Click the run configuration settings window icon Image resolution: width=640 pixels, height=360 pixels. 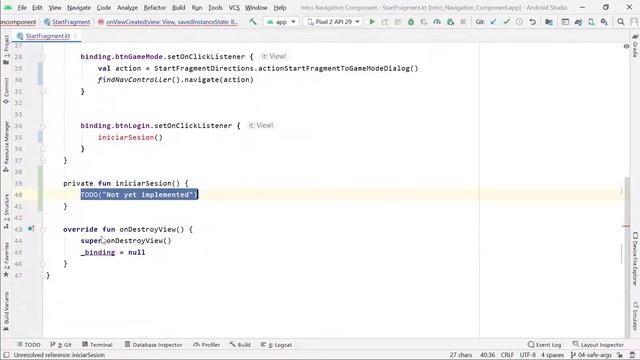tap(565, 22)
